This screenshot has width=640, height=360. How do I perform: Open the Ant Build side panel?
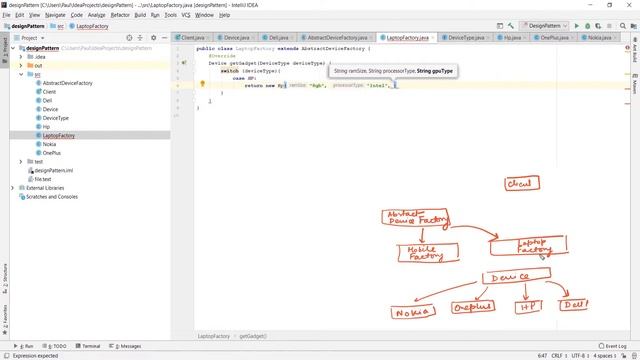click(x=635, y=50)
